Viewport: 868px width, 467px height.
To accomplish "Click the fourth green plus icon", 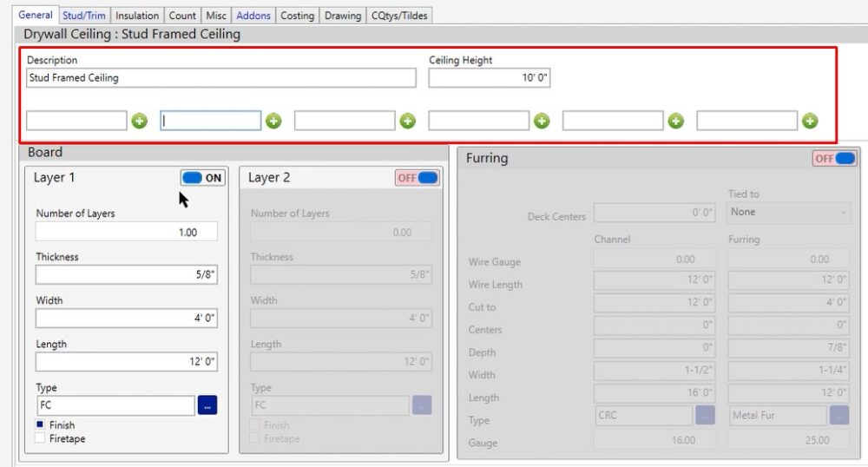I will (x=542, y=121).
